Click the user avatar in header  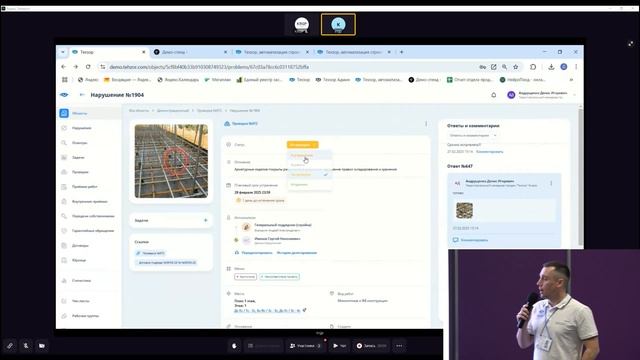click(511, 95)
